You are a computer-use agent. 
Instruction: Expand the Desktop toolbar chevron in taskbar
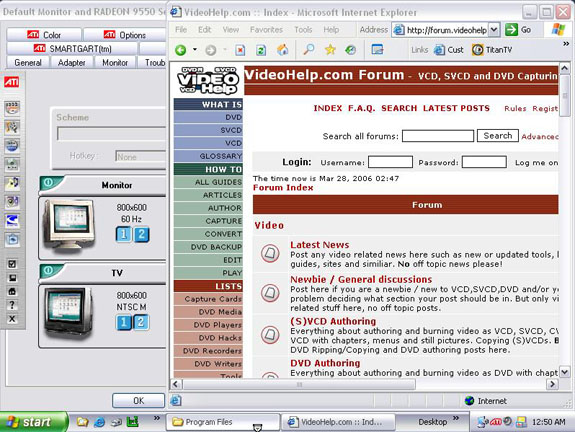click(456, 418)
